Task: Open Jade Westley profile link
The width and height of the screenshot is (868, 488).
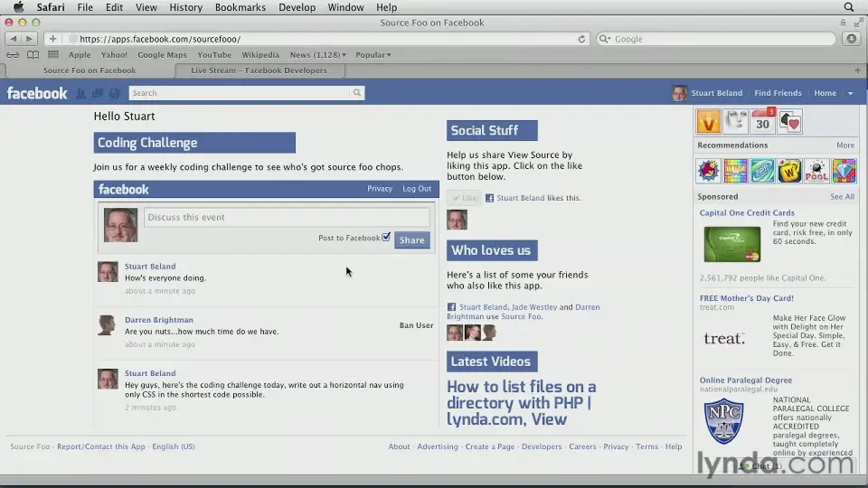Action: [534, 307]
